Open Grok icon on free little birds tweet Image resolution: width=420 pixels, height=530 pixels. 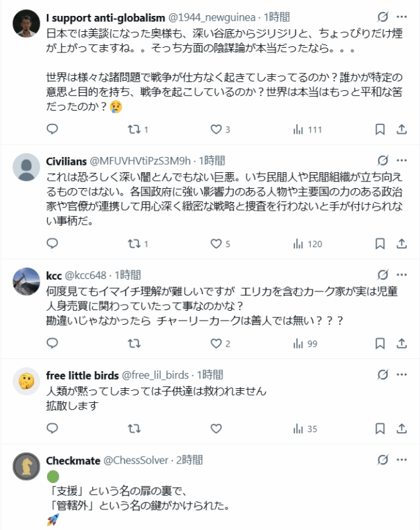coord(382,375)
